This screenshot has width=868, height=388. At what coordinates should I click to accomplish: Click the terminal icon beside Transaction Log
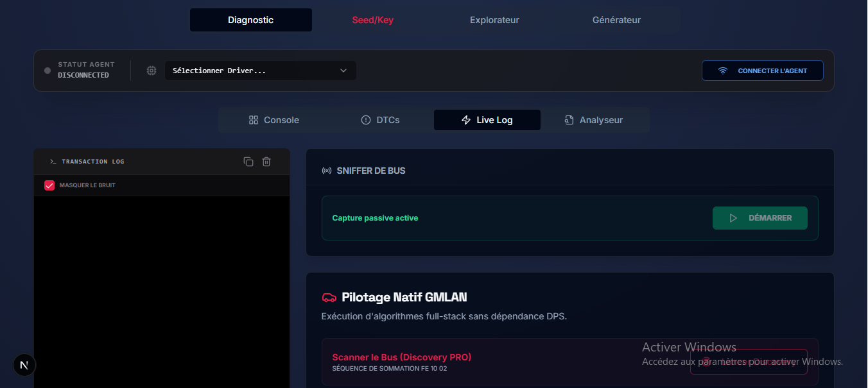(53, 162)
